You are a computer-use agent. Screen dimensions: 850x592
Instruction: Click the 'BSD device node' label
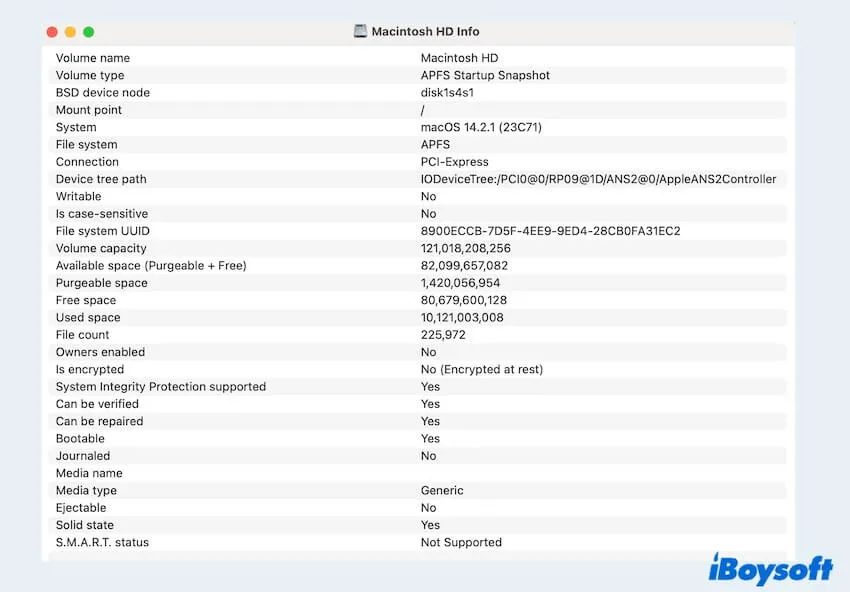click(103, 93)
